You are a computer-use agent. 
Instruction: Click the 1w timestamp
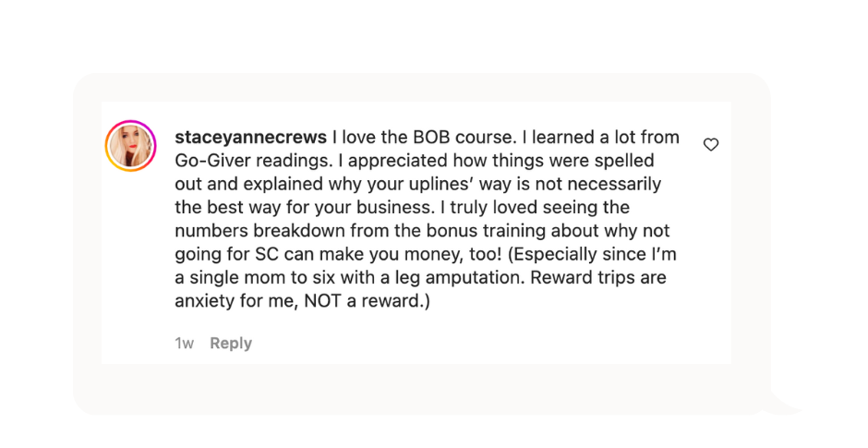(184, 343)
